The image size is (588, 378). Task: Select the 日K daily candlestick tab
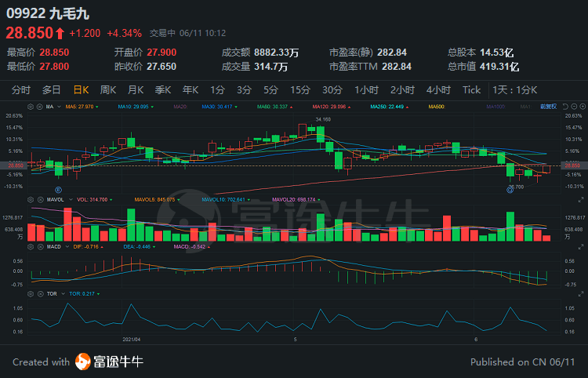pos(81,90)
